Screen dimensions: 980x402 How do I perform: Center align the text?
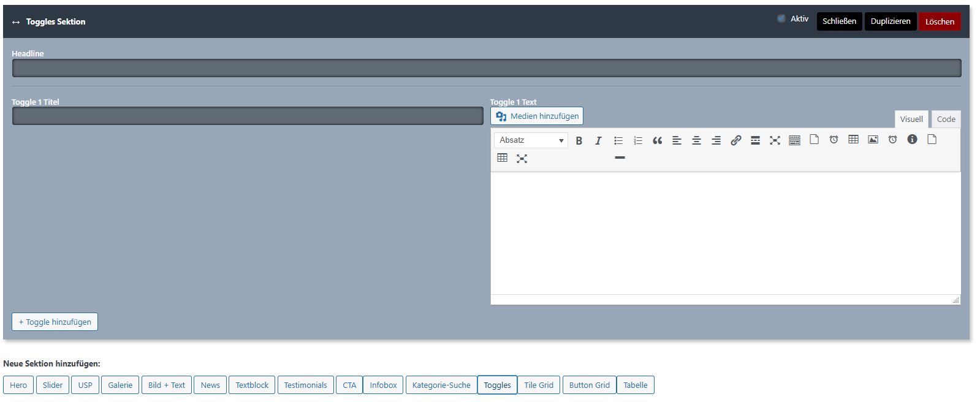point(696,140)
